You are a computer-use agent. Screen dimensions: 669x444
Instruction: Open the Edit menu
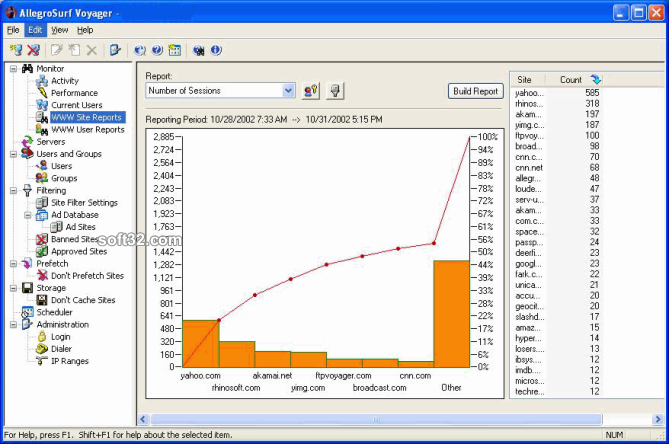(x=35, y=30)
